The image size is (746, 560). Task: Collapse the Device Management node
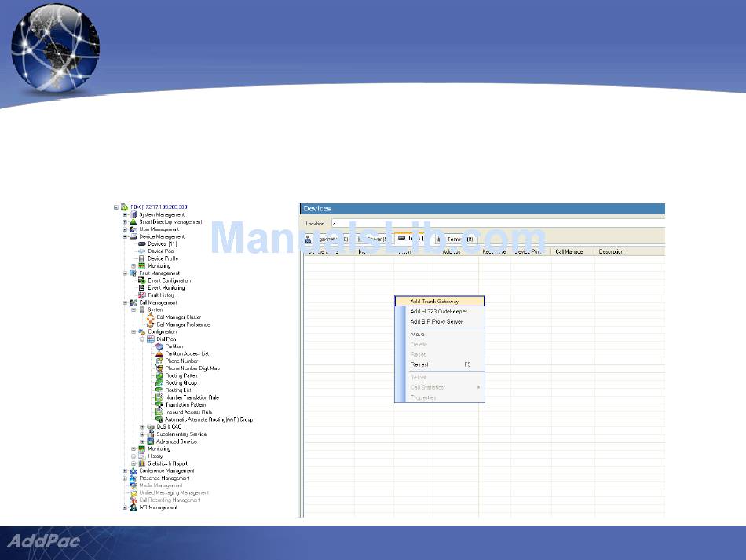(124, 236)
